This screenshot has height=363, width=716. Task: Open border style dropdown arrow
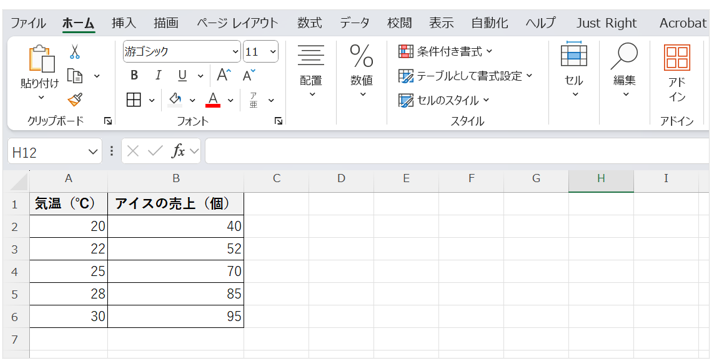152,100
